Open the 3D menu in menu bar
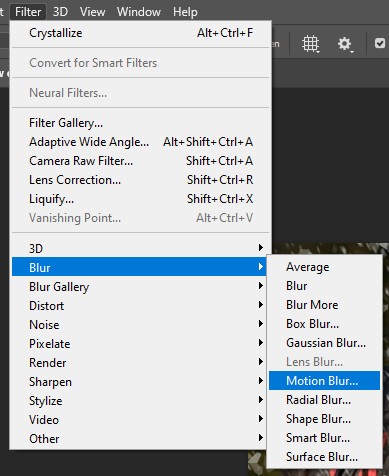Viewport: 389px width, 476px height. tap(60, 12)
